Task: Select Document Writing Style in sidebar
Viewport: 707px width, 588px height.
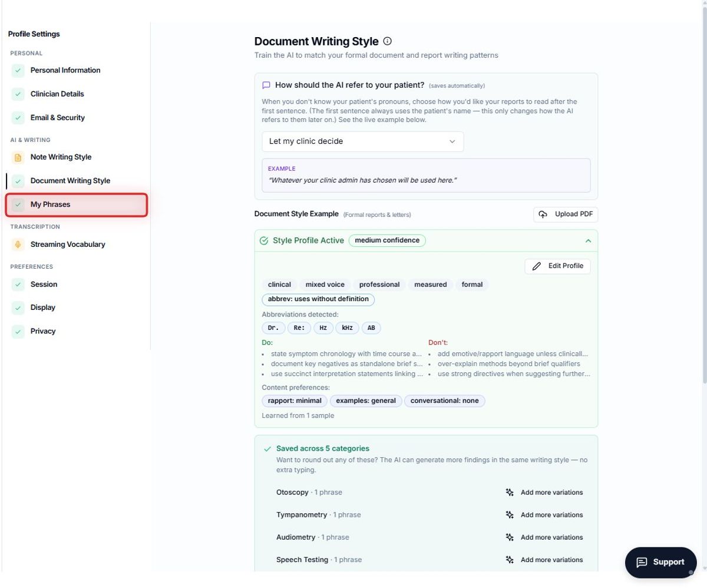Action: (x=76, y=181)
